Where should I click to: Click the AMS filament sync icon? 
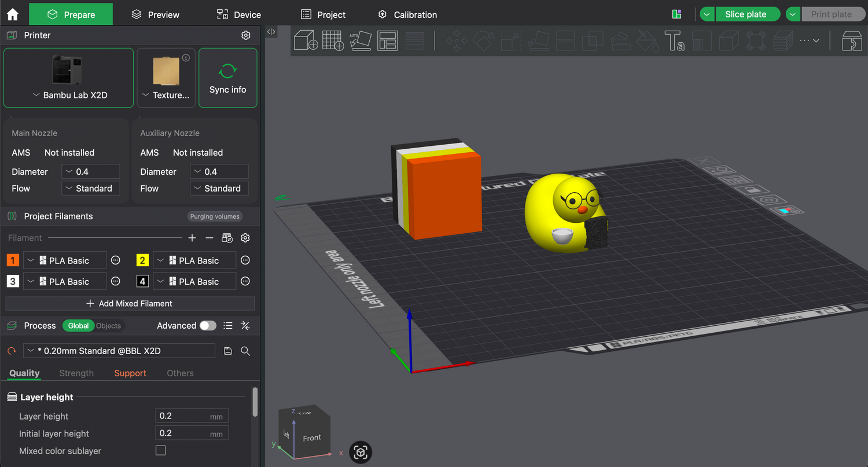coord(227,238)
